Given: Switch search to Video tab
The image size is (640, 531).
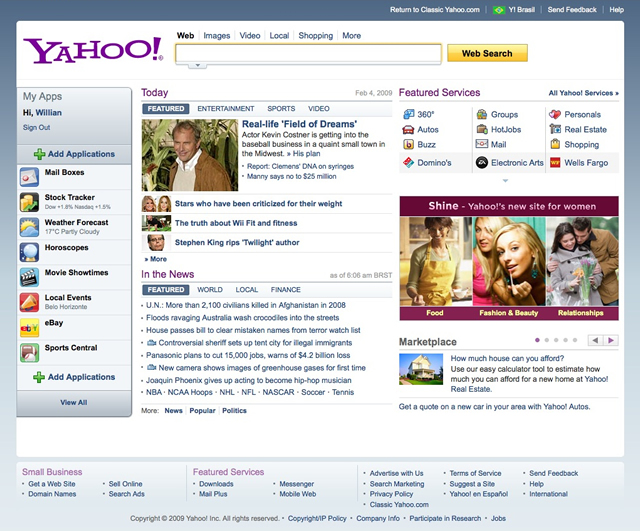Looking at the screenshot, I should [250, 36].
